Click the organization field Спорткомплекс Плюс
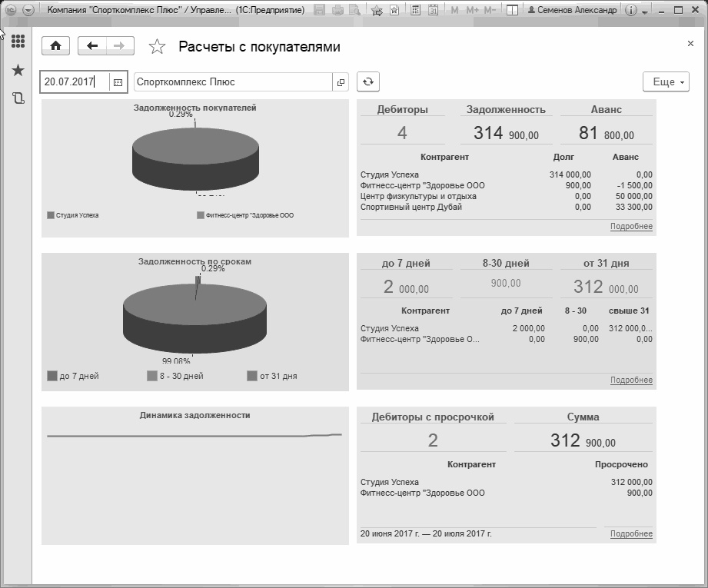The height and width of the screenshot is (588, 708). [233, 81]
